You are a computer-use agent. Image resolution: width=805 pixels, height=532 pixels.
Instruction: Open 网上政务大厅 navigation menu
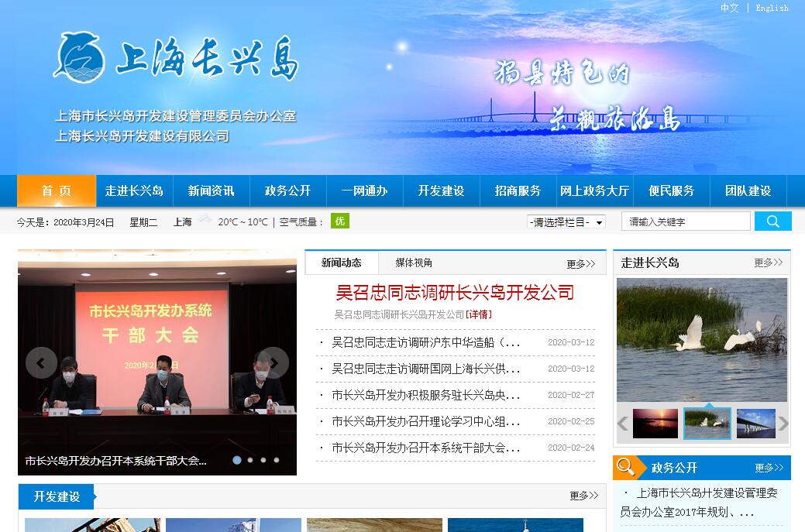coord(594,190)
